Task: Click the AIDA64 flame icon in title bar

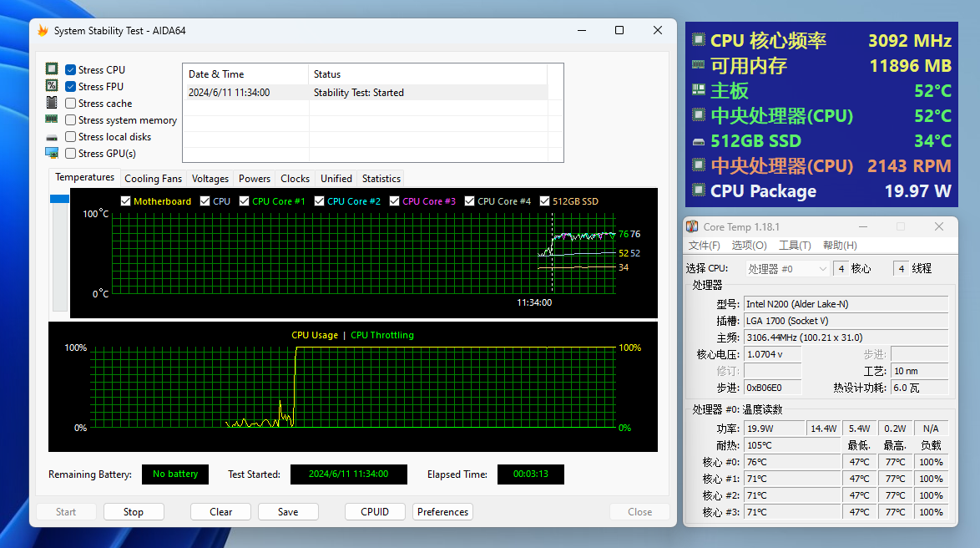Action: point(43,31)
